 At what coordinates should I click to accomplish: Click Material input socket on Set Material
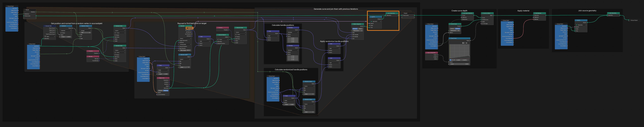point(533,19)
